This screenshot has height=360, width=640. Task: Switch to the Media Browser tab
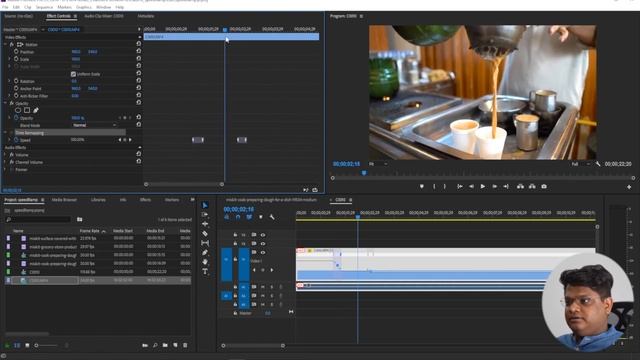pos(64,200)
